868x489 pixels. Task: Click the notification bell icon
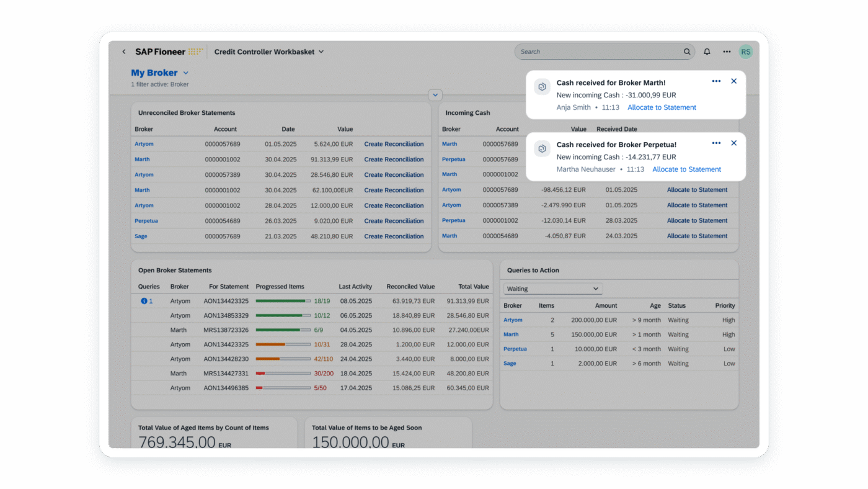706,52
